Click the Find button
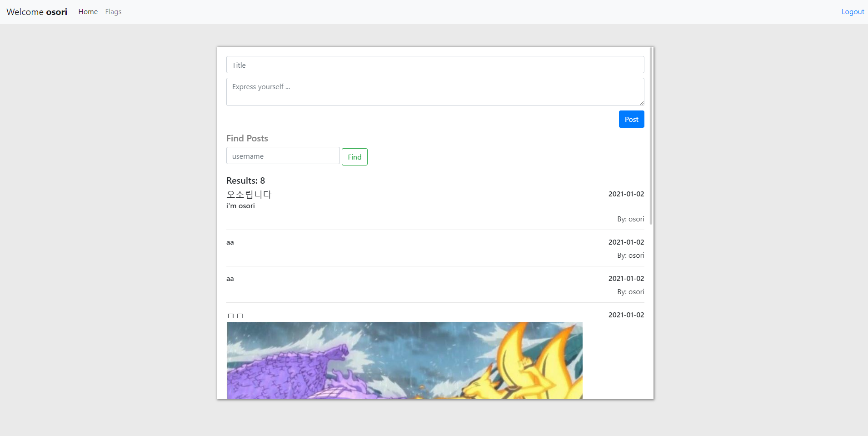This screenshot has width=868, height=436. (x=354, y=157)
